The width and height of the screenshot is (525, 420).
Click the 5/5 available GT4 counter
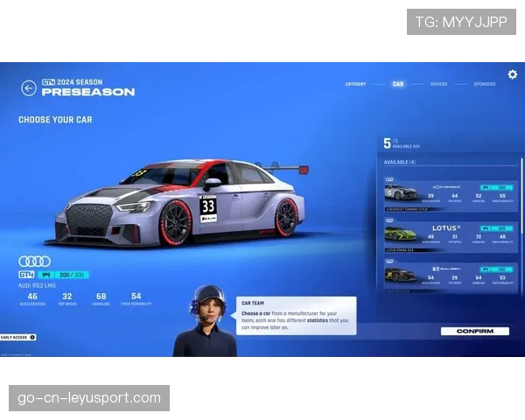401,143
